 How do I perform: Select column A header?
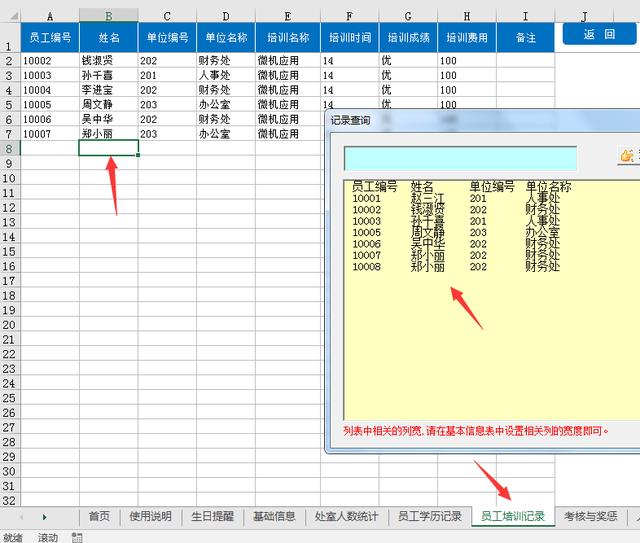pyautogui.click(x=50, y=16)
